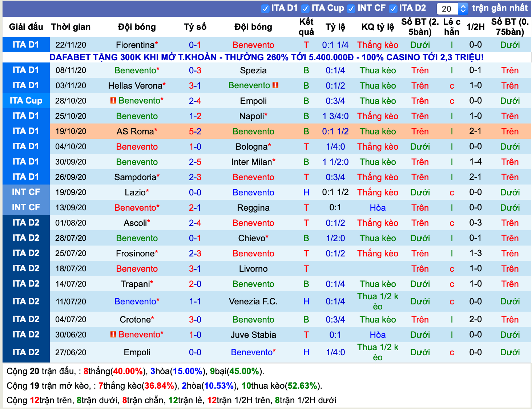Image resolution: width=532 pixels, height=409 pixels.
Task: Click the '1/2H' column header
Action: pyautogui.click(x=476, y=27)
